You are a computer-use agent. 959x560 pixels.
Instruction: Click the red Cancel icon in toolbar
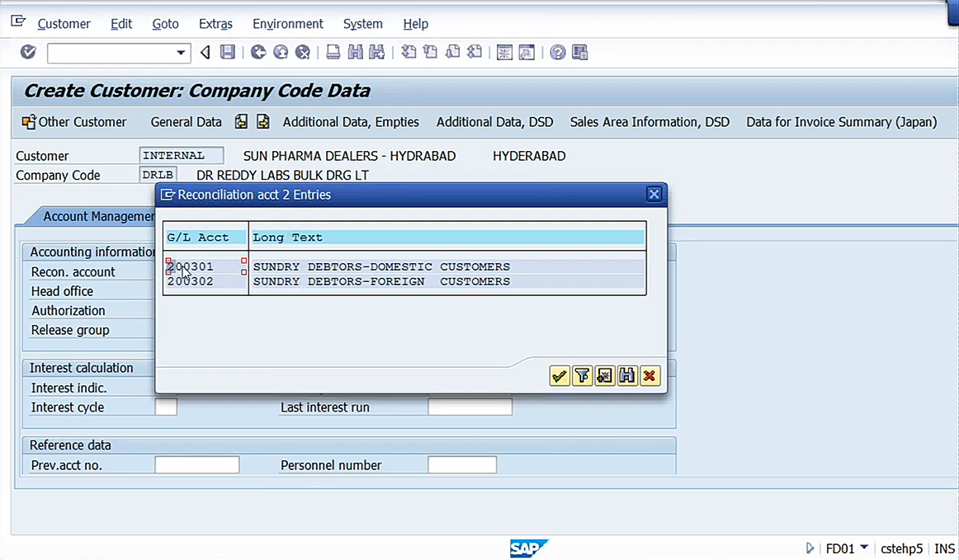click(303, 53)
